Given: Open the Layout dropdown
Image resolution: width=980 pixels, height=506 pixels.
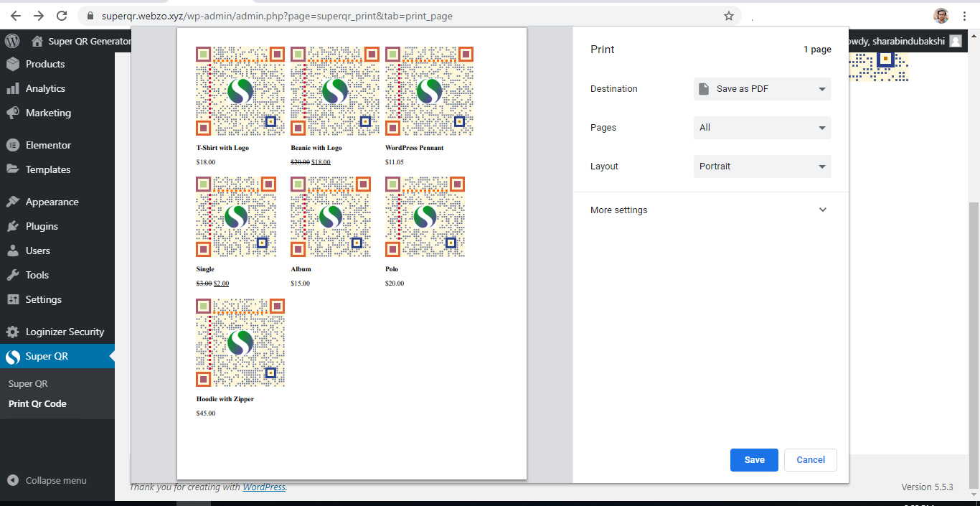Looking at the screenshot, I should click(x=763, y=167).
